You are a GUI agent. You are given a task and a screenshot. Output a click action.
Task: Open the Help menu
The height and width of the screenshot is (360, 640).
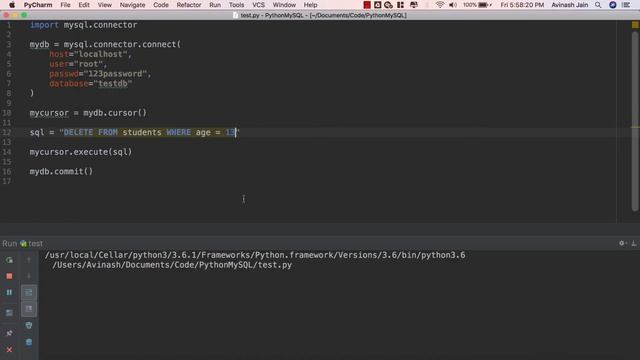click(310, 5)
